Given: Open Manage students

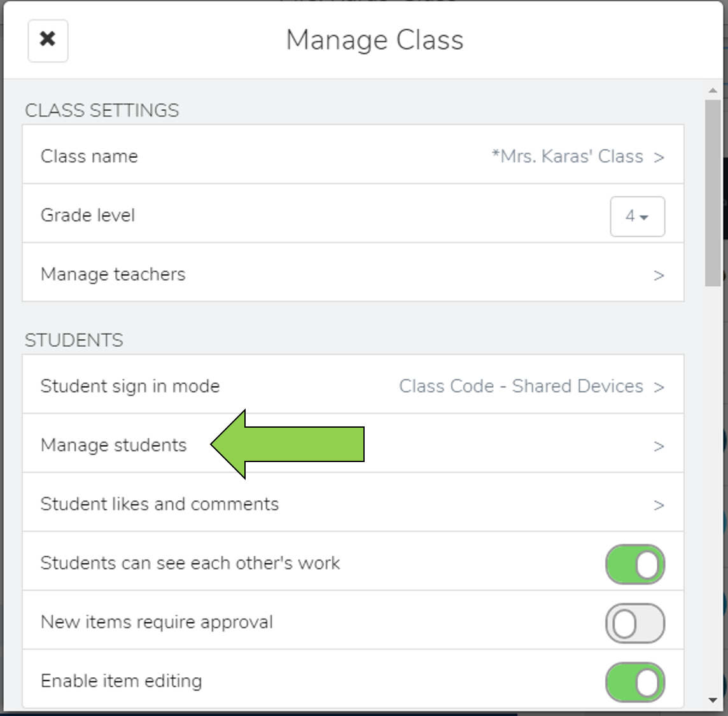Looking at the screenshot, I should point(353,444).
